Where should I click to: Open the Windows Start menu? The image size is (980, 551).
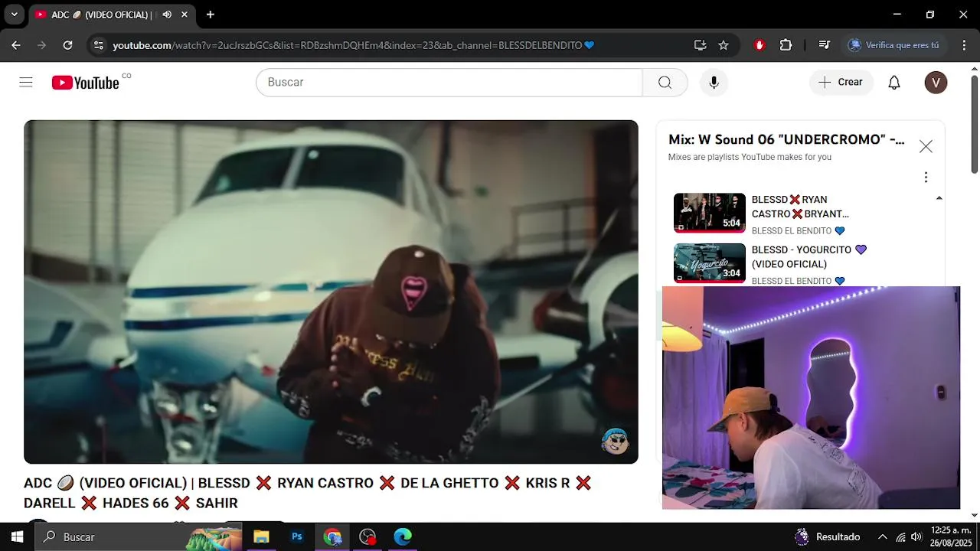pos(17,537)
